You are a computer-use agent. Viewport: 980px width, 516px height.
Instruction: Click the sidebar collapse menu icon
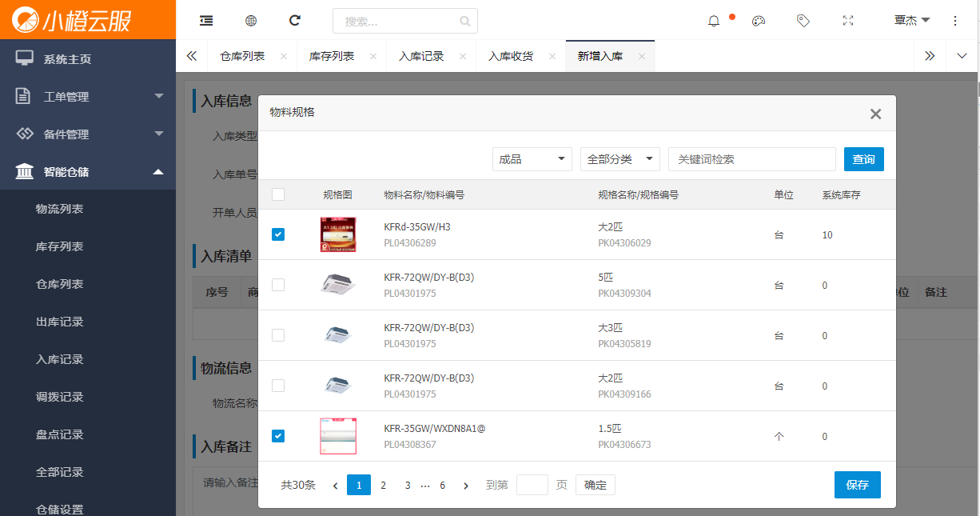click(x=206, y=21)
